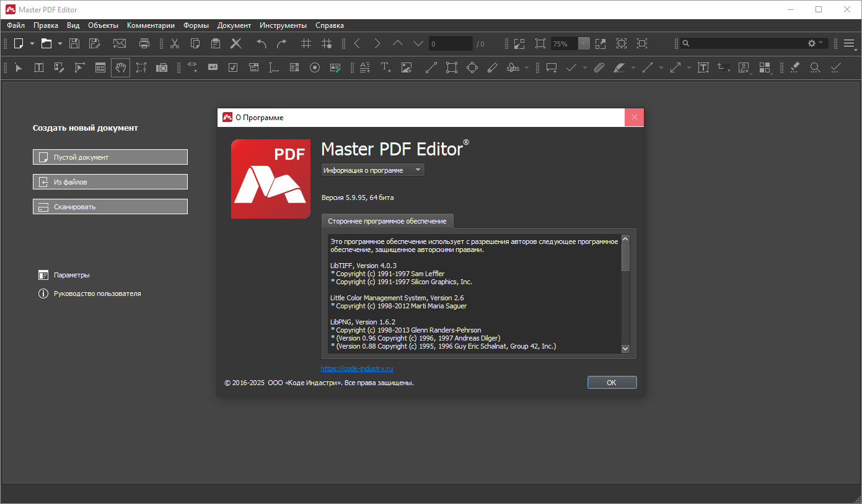Click the page number input field
The height and width of the screenshot is (504, 862).
coord(451,44)
